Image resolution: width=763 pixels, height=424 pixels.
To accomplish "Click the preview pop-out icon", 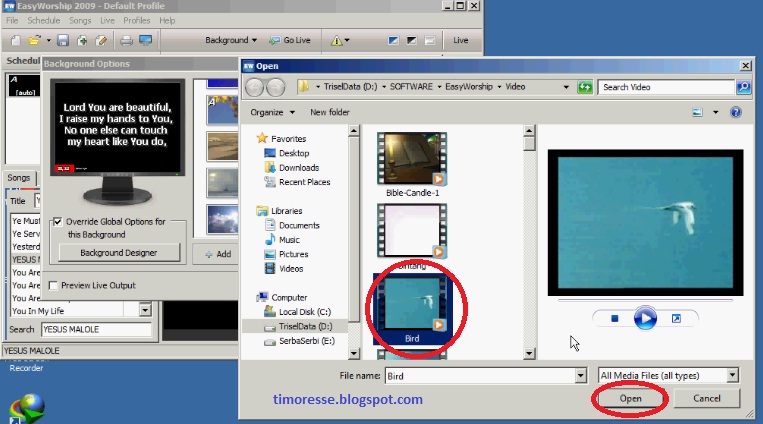I will (x=676, y=319).
